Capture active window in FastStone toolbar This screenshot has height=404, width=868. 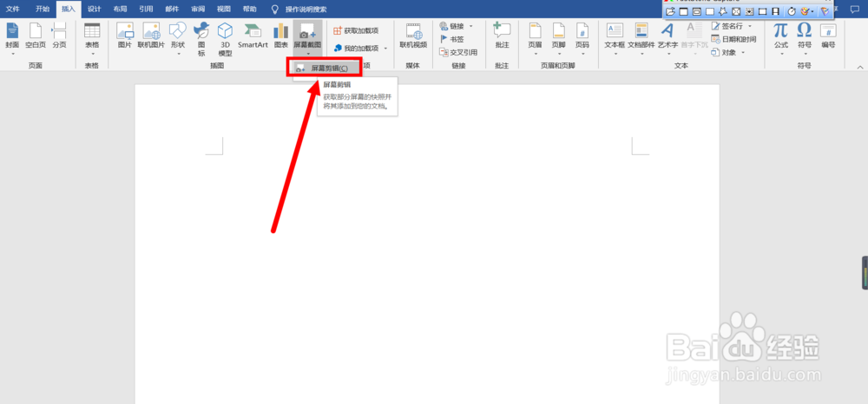684,11
